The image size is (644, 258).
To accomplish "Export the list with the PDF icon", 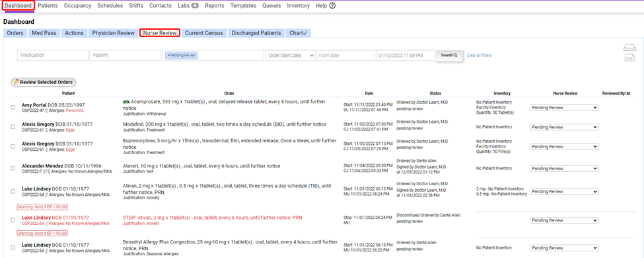I will (629, 58).
